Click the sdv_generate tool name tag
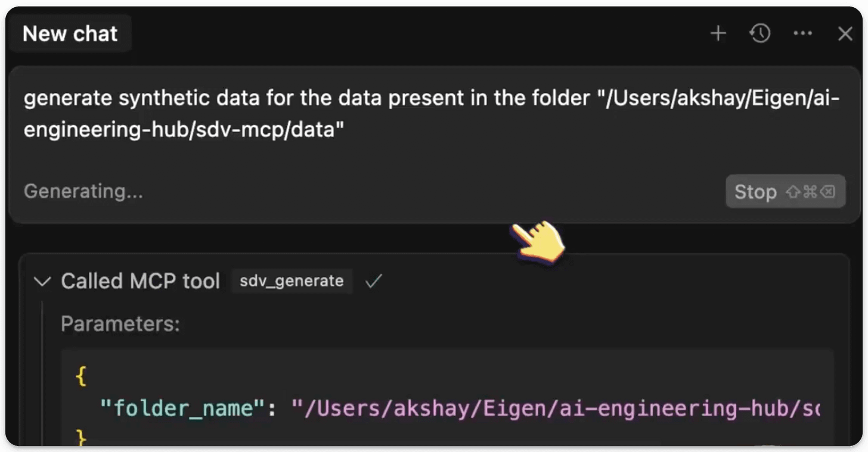Screen dimensions: 868x452 [x=292, y=281]
